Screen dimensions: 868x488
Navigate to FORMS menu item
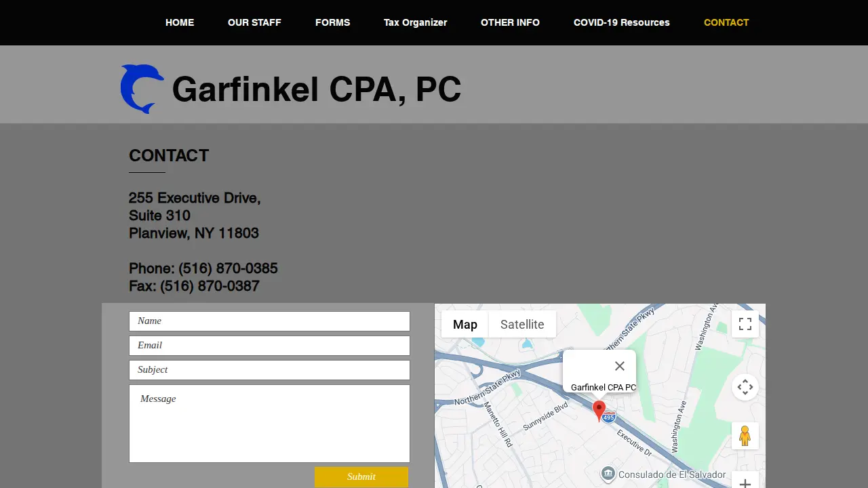tap(333, 22)
